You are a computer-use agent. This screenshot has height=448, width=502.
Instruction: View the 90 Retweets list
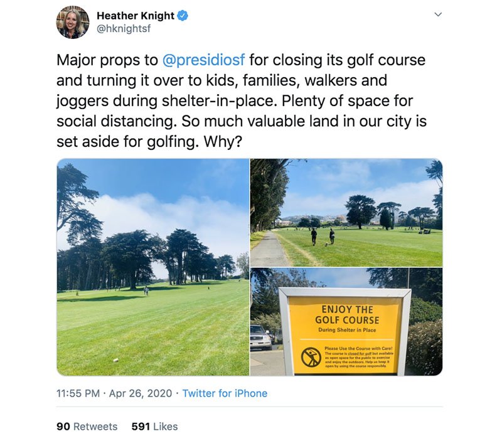click(x=87, y=427)
